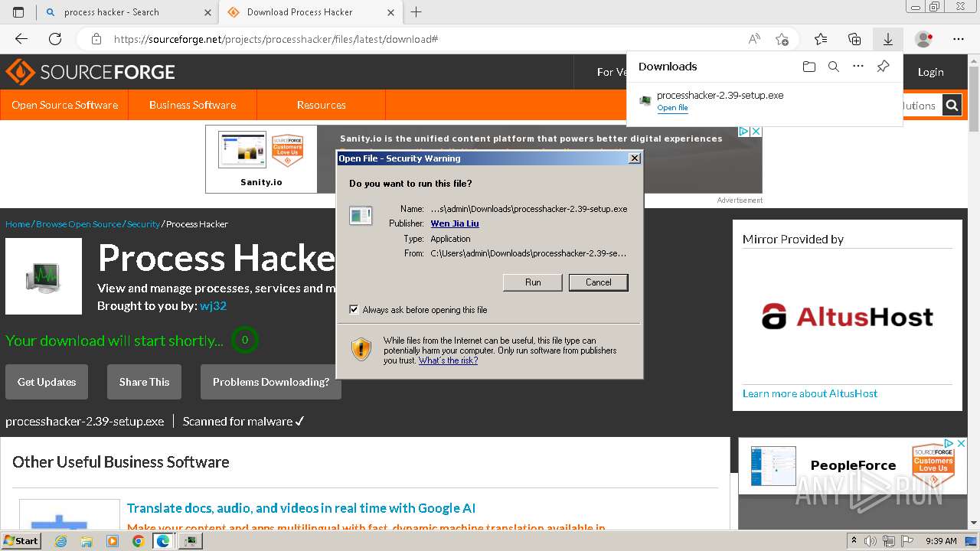Open the browser profile avatar
Viewport: 980px width, 551px height.
tap(924, 39)
